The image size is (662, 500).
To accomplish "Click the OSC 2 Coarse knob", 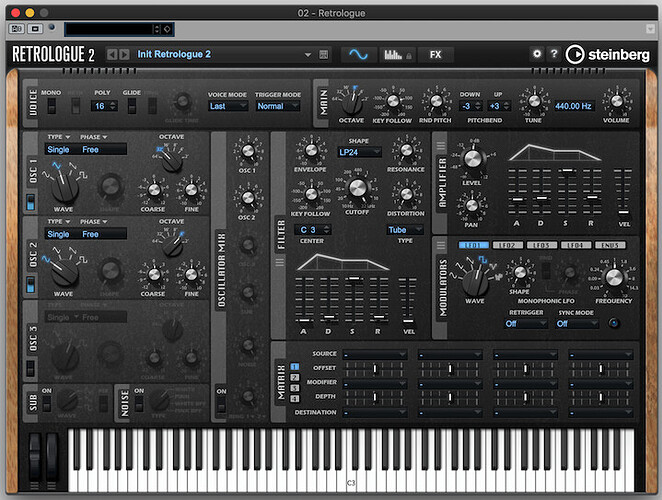I will click(x=154, y=274).
